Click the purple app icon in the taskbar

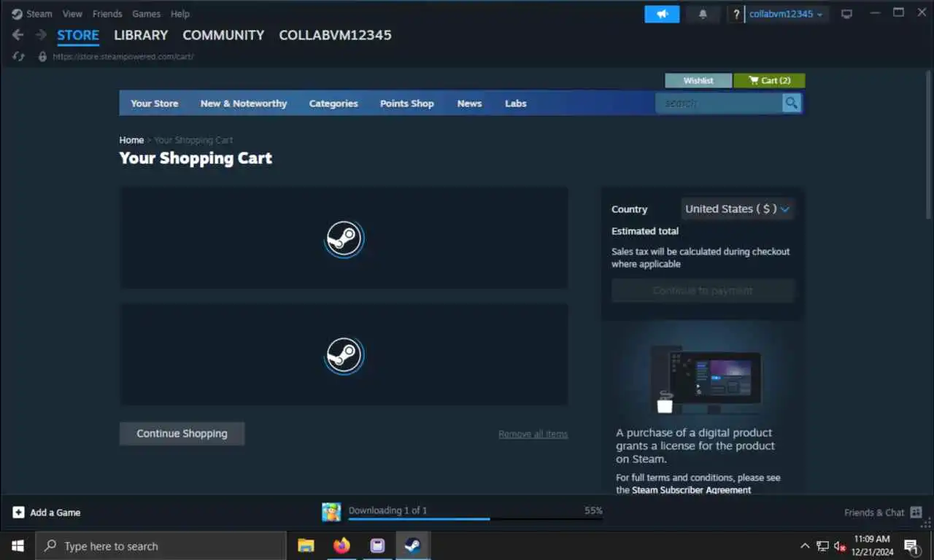(x=377, y=545)
